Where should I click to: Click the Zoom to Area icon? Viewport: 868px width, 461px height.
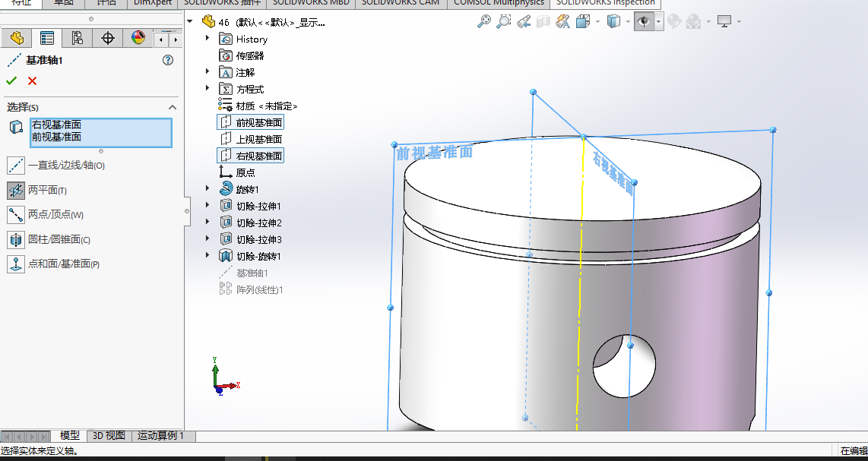click(x=504, y=21)
